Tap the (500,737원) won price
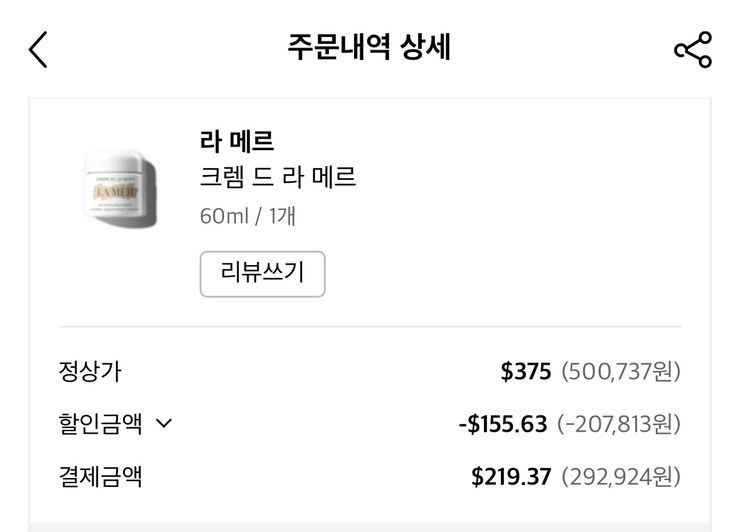The width and height of the screenshot is (740, 532). click(x=621, y=372)
